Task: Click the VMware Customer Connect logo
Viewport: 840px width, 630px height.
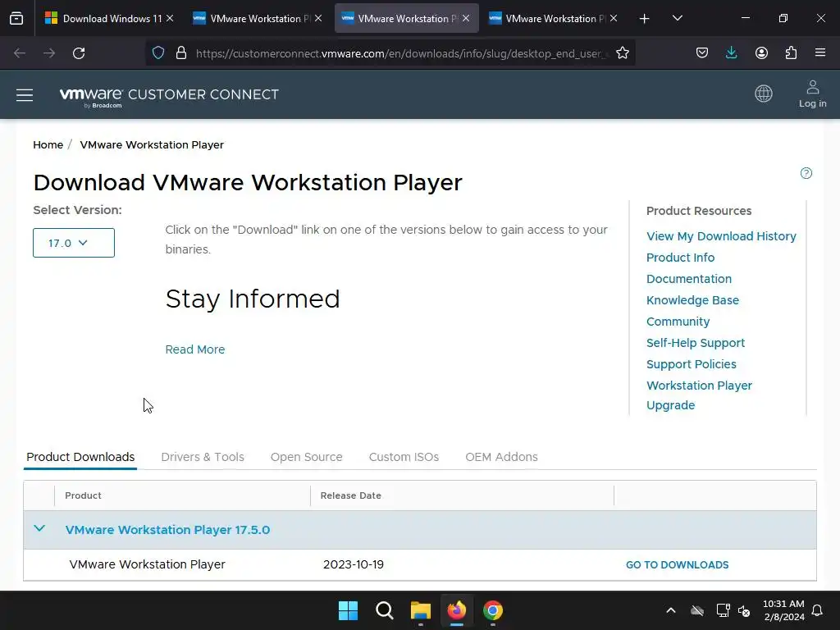Action: coord(169,95)
